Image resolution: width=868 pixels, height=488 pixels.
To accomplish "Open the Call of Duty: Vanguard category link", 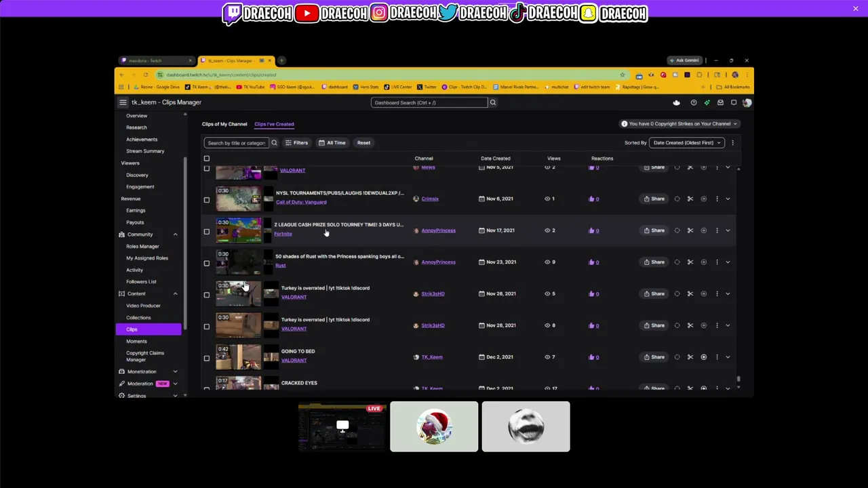I will (301, 202).
